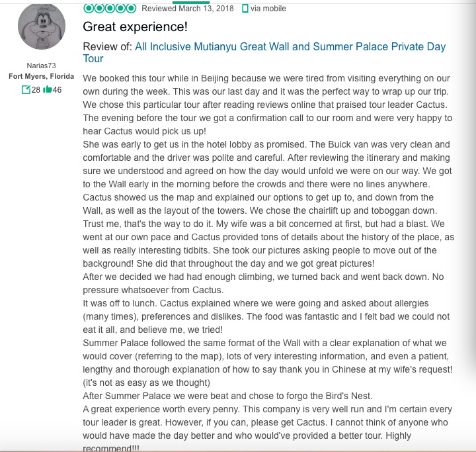Open the Mutianyu Great Wall tour link
The width and height of the screenshot is (476, 452).
click(290, 47)
